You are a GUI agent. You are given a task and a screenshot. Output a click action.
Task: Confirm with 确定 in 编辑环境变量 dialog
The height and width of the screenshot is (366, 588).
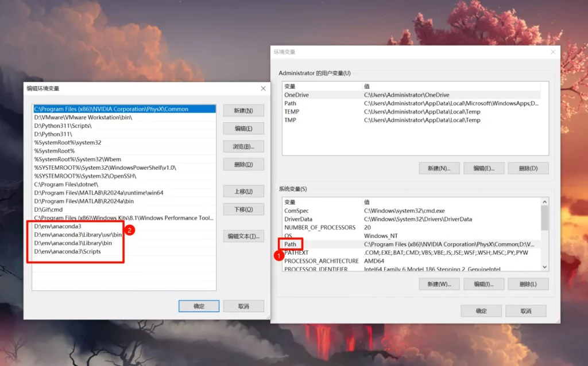(x=199, y=306)
